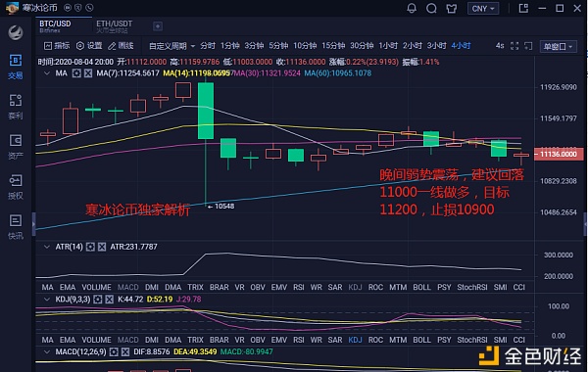Open MACD(12,26,9) settings gear
The height and width of the screenshot is (372, 588).
(x=114, y=351)
